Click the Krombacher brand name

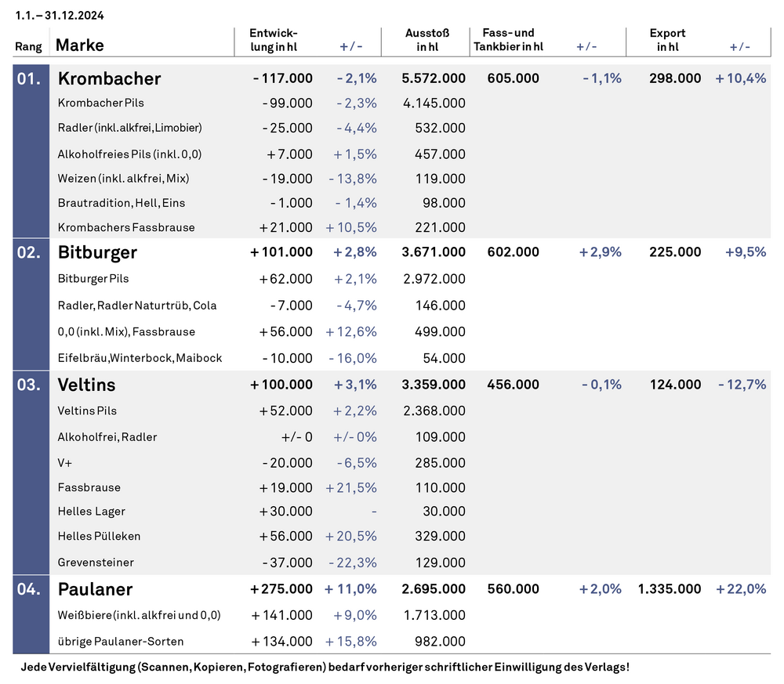[x=109, y=78]
